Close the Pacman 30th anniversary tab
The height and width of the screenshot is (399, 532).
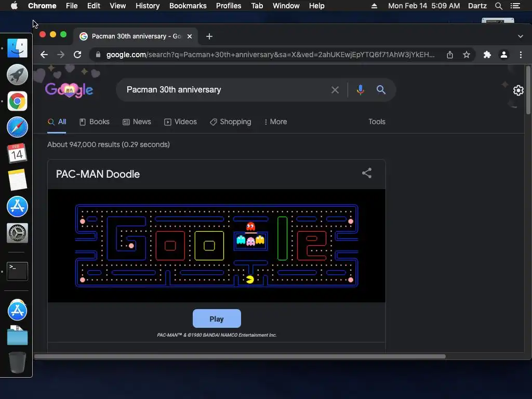[x=190, y=36]
